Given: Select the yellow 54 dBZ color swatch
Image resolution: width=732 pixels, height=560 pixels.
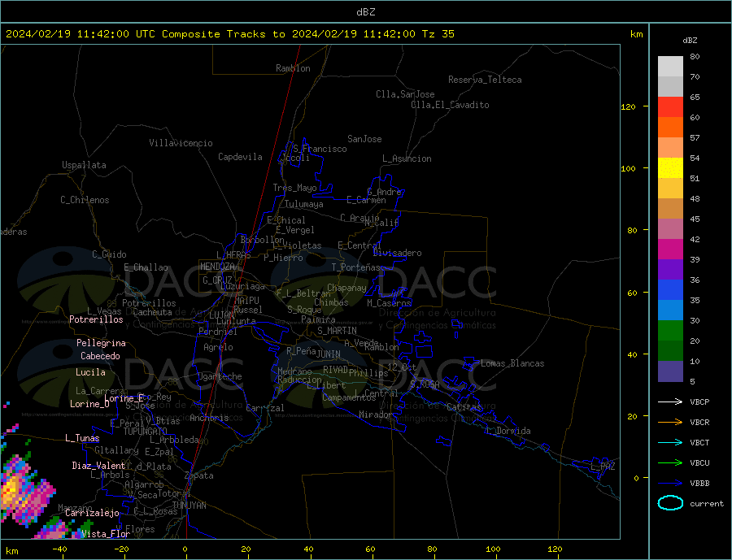Looking at the screenshot, I should (x=670, y=168).
